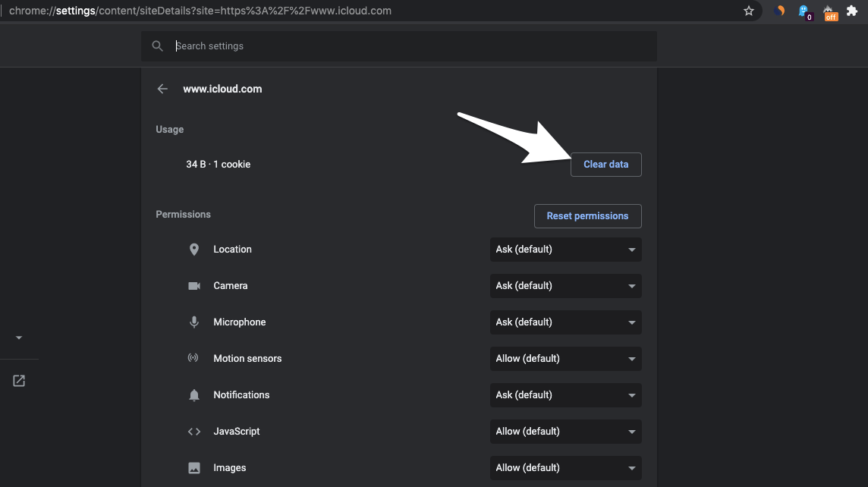Click the Location label
This screenshot has width=868, height=487.
click(x=232, y=250)
